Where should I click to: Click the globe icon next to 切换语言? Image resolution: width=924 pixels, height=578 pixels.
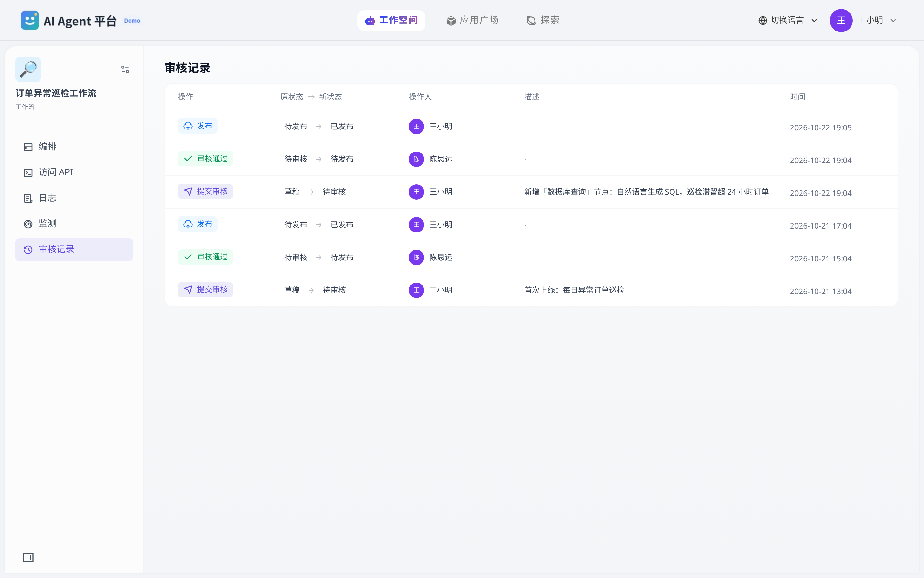coord(763,21)
